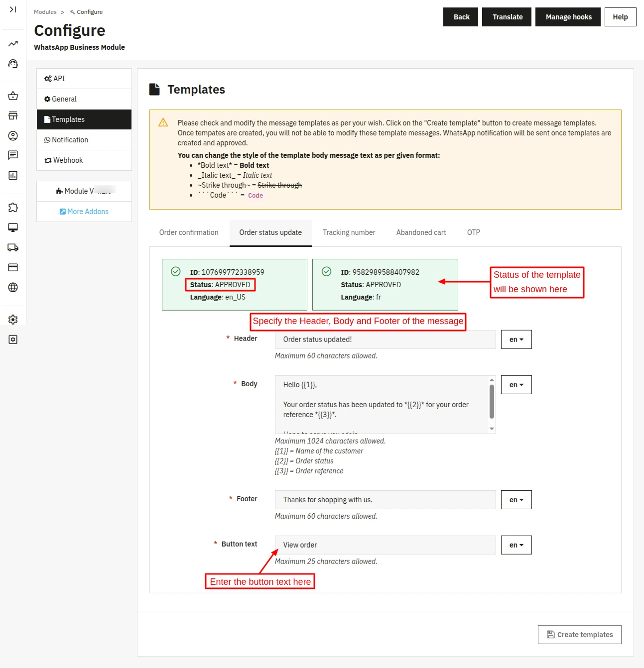Open the shopping basket orders icon
The image size is (644, 668).
click(x=13, y=96)
